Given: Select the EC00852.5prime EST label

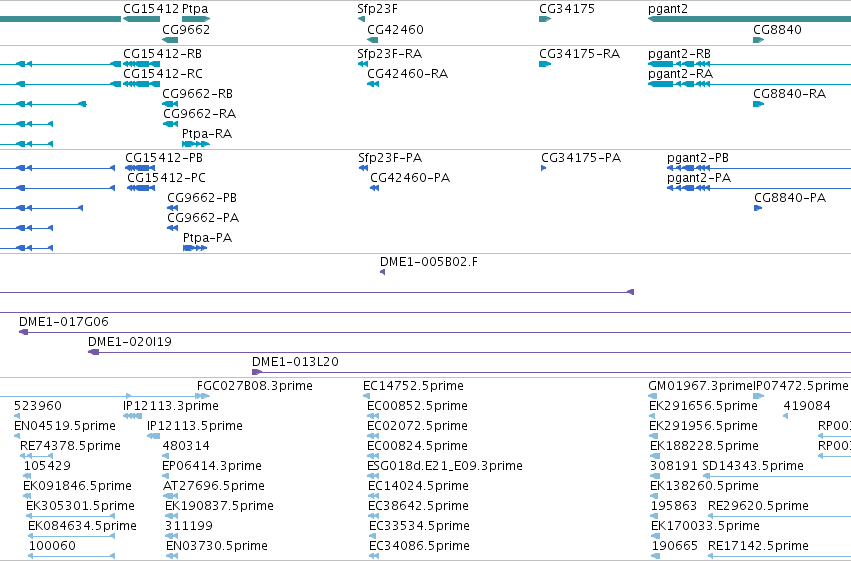Looking at the screenshot, I should (417, 406).
